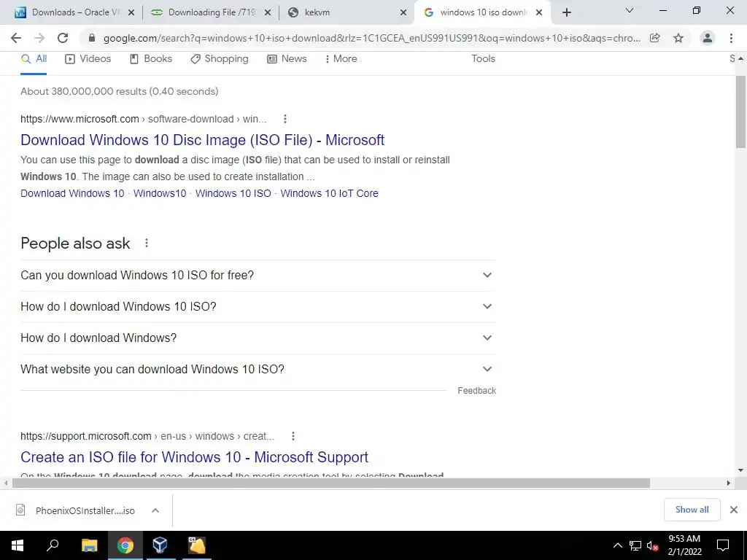Expand How do I download Windows 10 ISO
This screenshot has height=560, width=747.
click(258, 307)
